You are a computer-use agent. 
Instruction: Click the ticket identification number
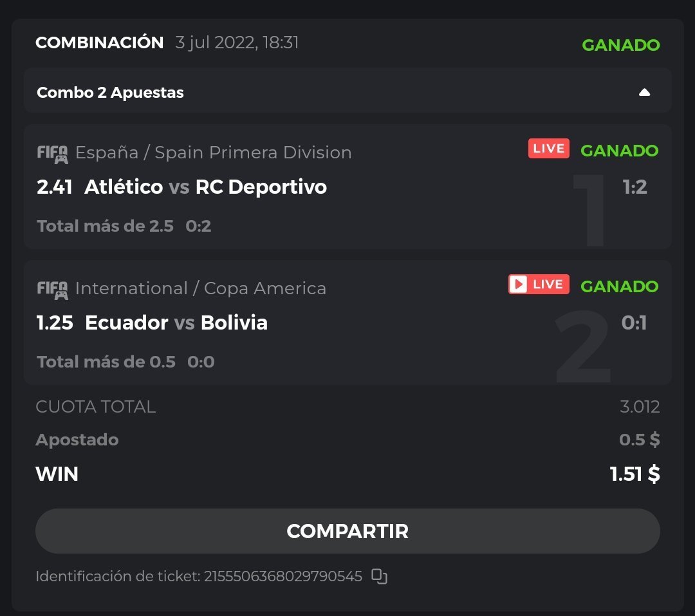coord(283,576)
